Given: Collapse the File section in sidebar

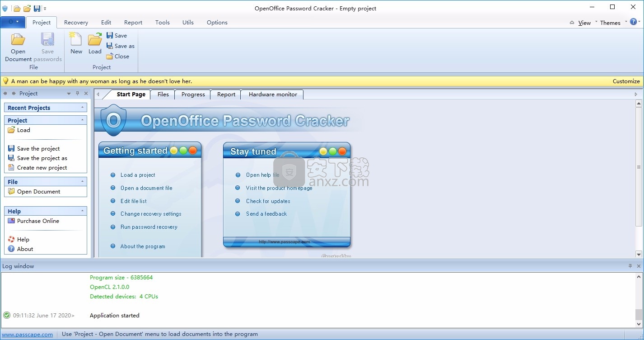Looking at the screenshot, I should (x=83, y=182).
